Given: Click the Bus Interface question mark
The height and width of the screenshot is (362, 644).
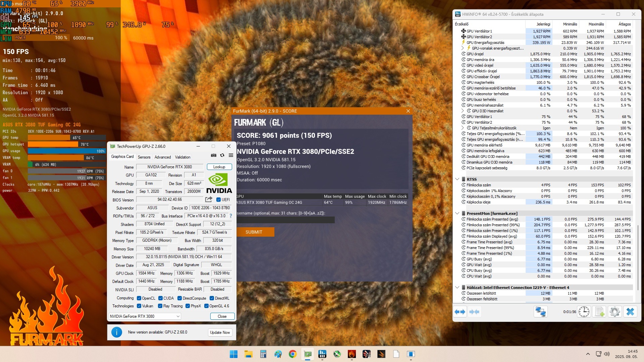Looking at the screenshot, I should click(x=231, y=216).
